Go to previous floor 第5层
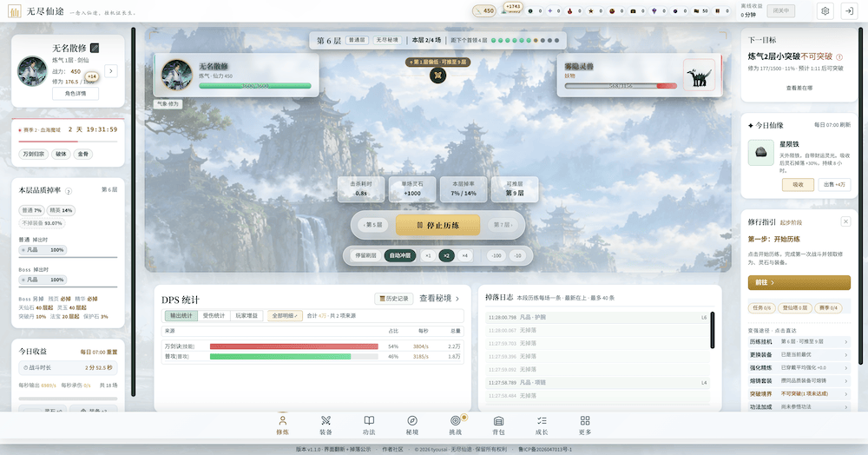The width and height of the screenshot is (868, 455). (x=372, y=225)
